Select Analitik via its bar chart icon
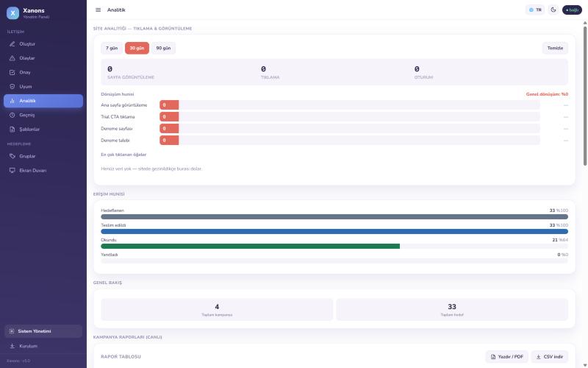Viewport: 588px width, 368px height. [x=12, y=101]
